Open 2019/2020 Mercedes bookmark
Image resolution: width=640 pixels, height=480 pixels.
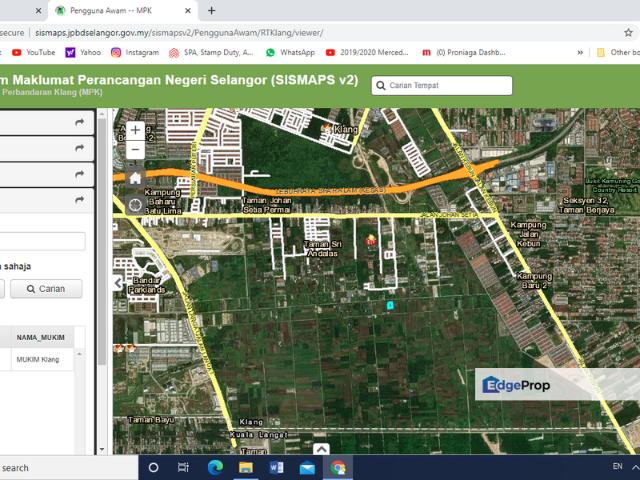(x=367, y=52)
